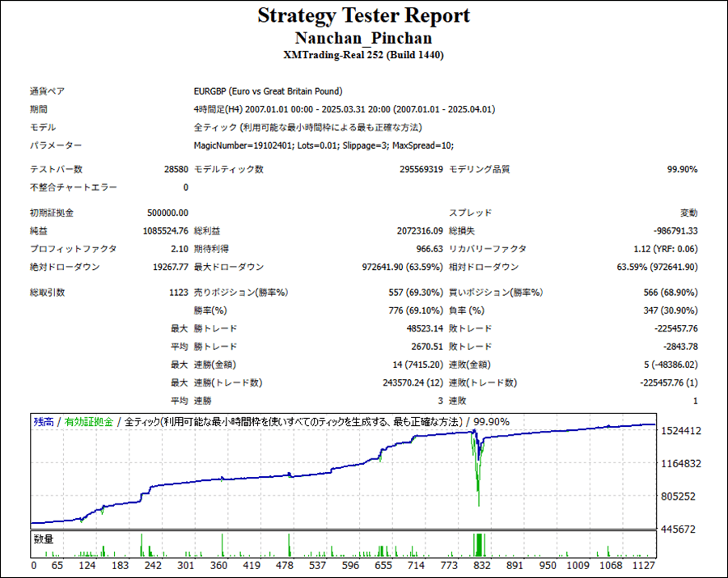This screenshot has width=728, height=578.
Task: Click the '期待利得' label
Action: 211,249
